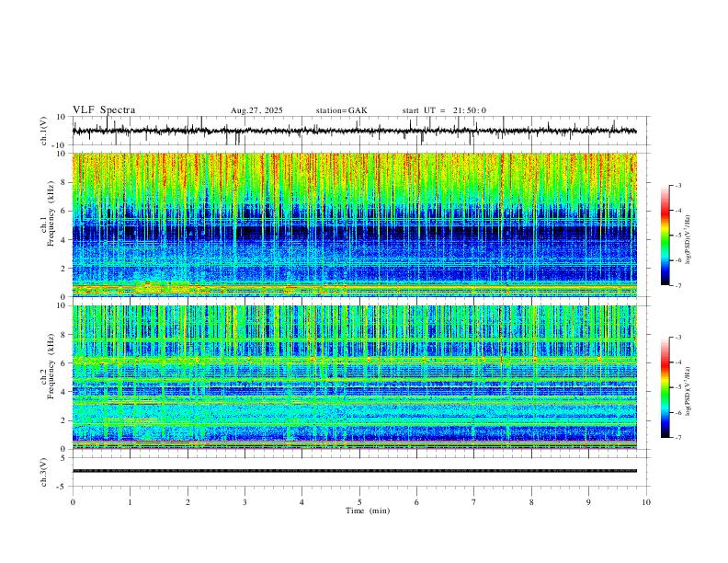Click the ch.1 waveform trace

tap(355, 131)
